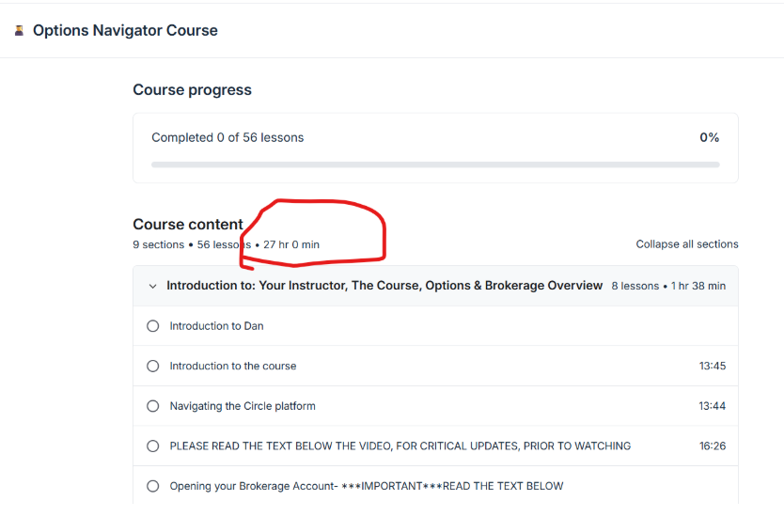Click the 27 hr 0 min total duration
Screen dimensions: 784x532
290,244
